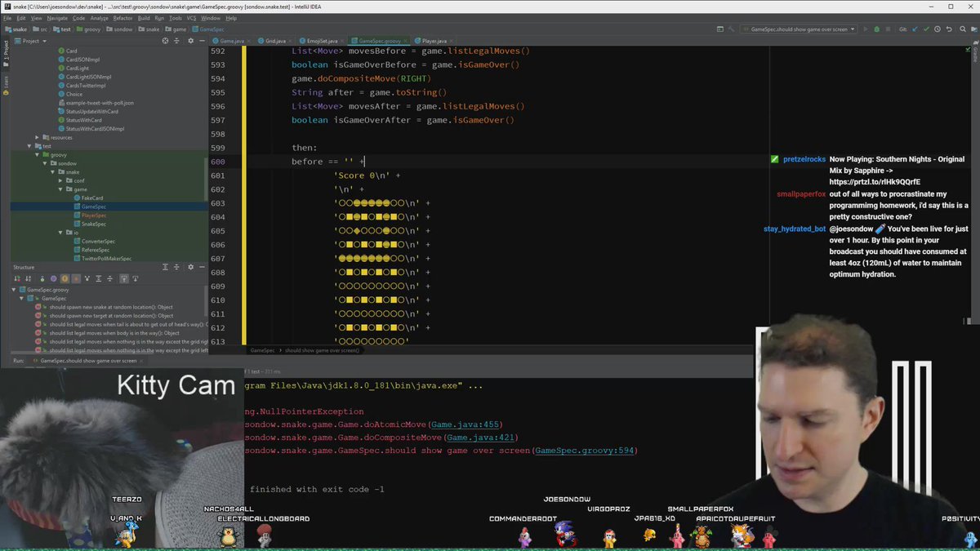980x551 pixels.
Task: Click Git Revert arrow icon
Action: (x=949, y=29)
